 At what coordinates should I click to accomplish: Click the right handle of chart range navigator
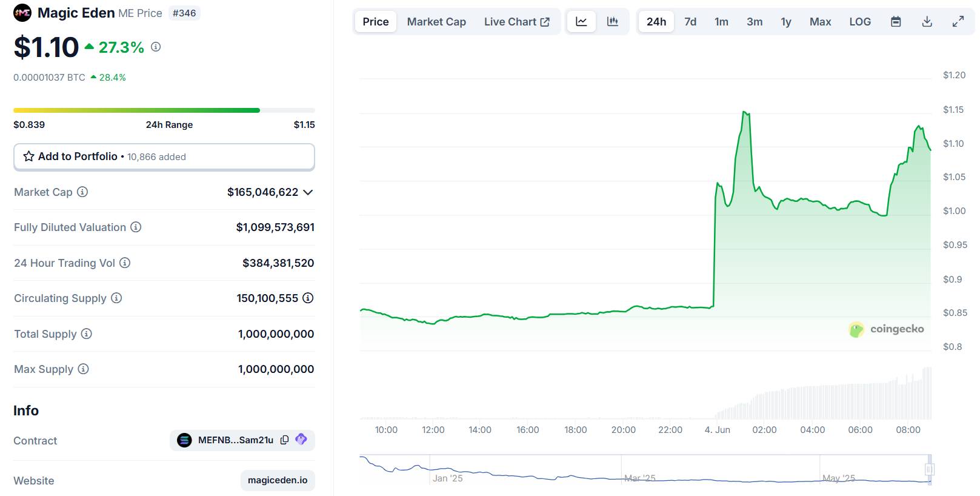[x=929, y=469]
